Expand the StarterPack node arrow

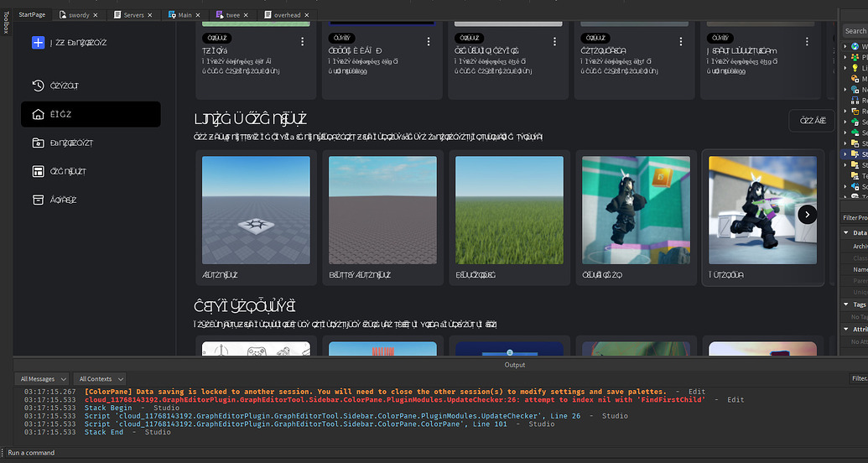[845, 154]
